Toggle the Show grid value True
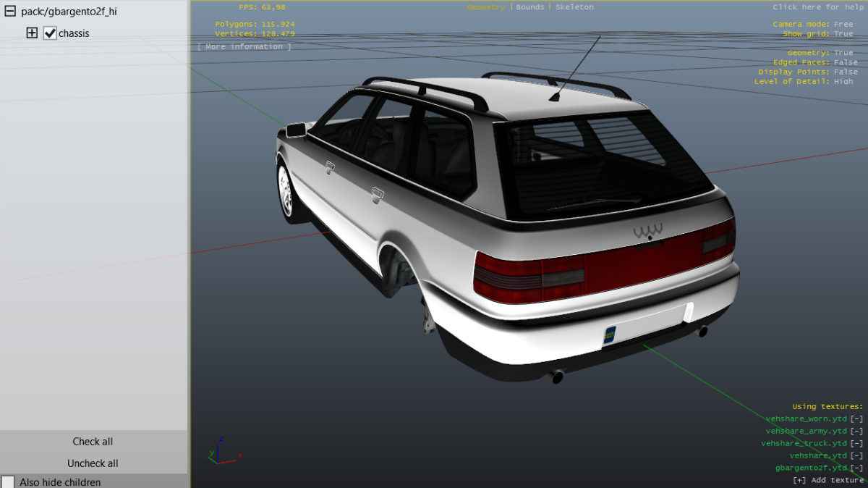This screenshot has width=868, height=488. [843, 34]
